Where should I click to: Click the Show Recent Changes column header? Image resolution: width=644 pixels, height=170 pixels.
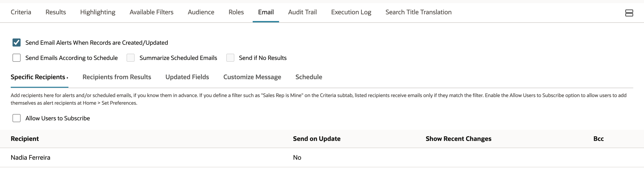point(458,138)
